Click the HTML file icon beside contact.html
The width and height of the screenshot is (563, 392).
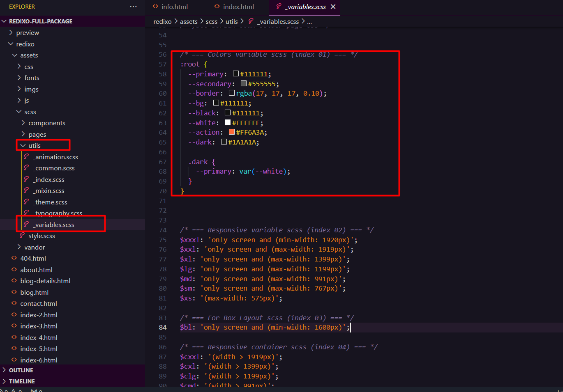coord(14,303)
